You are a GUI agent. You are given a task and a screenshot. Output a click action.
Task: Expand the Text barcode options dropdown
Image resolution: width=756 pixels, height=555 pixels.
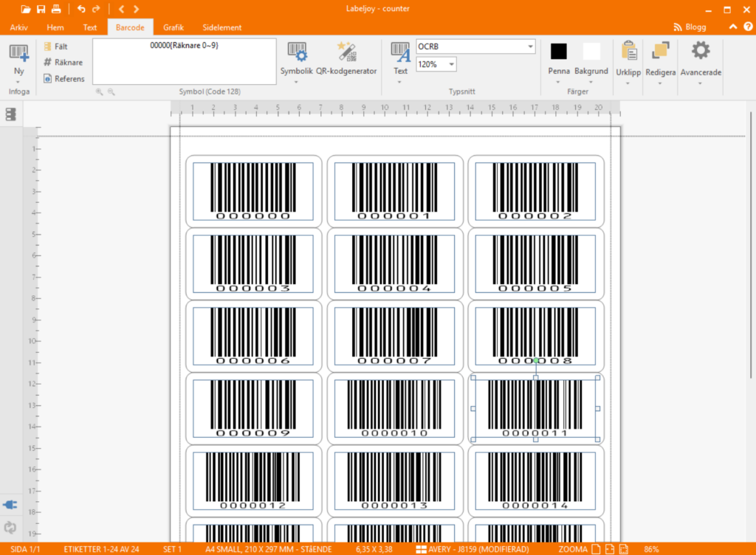[400, 82]
